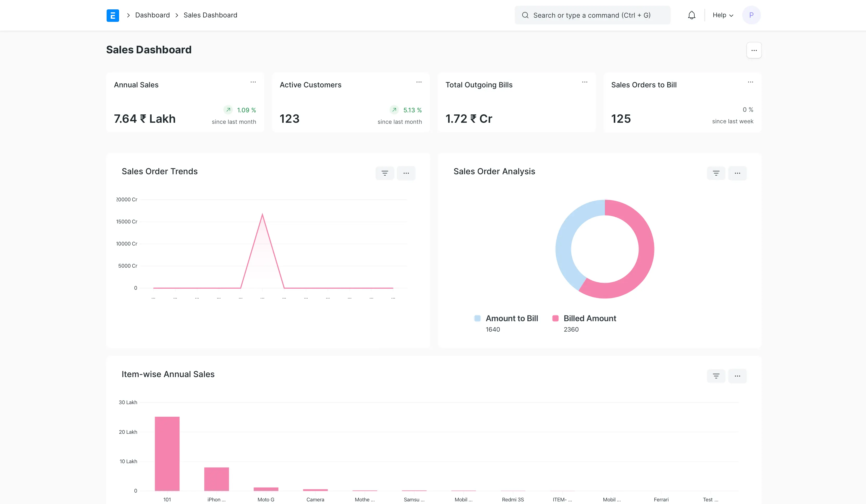Open the Sales Order Trends filter icon
Viewport: 866px width, 504px height.
click(385, 173)
